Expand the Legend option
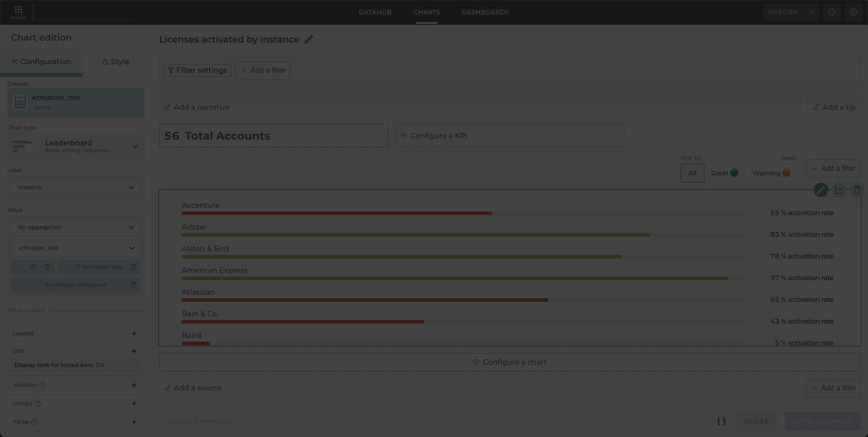The height and width of the screenshot is (437, 868). coord(134,334)
